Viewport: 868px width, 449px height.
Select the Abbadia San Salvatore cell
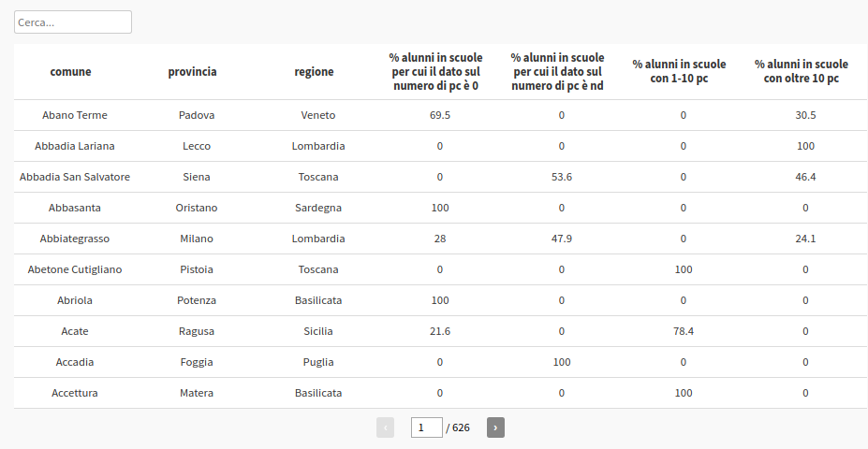75,177
